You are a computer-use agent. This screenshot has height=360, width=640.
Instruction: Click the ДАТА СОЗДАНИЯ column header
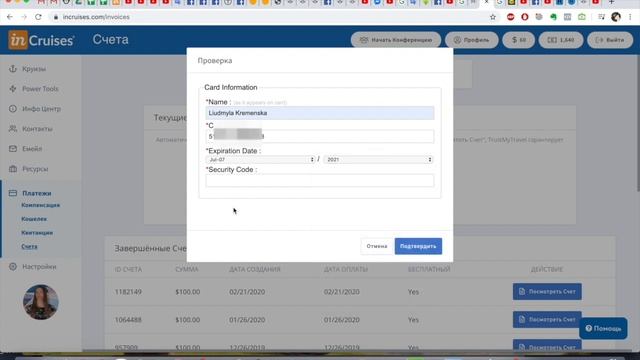tap(255, 269)
